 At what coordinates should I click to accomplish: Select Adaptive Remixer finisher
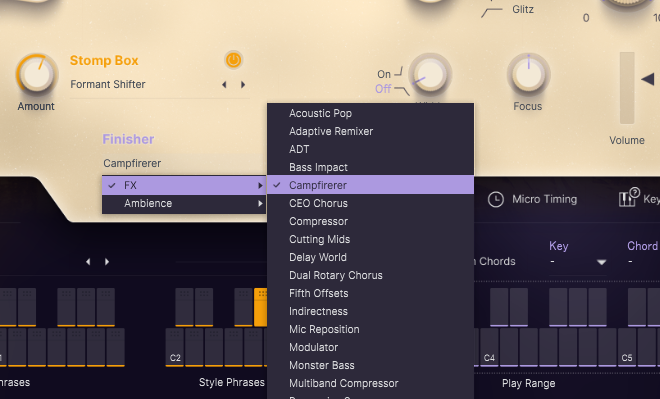point(370,131)
